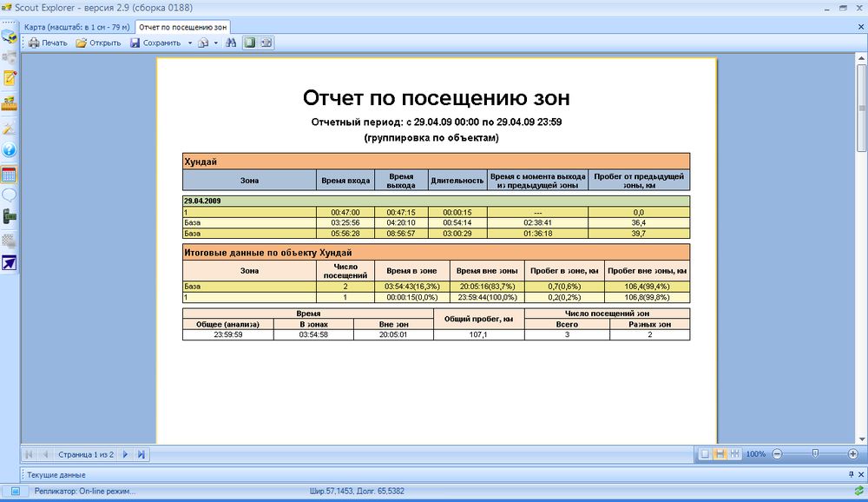868x502 pixels.
Task: Click the blue arrow shortcut sidebar icon
Action: pos(10,263)
